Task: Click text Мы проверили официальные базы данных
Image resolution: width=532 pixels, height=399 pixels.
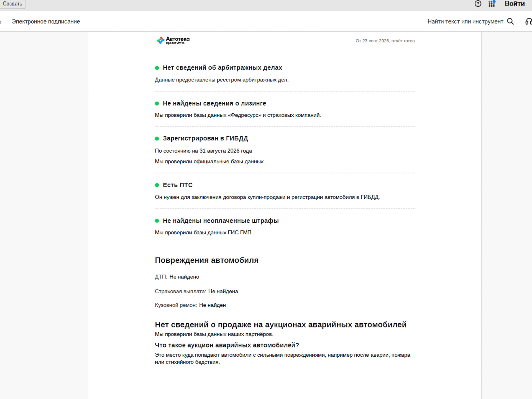Action: point(210,161)
